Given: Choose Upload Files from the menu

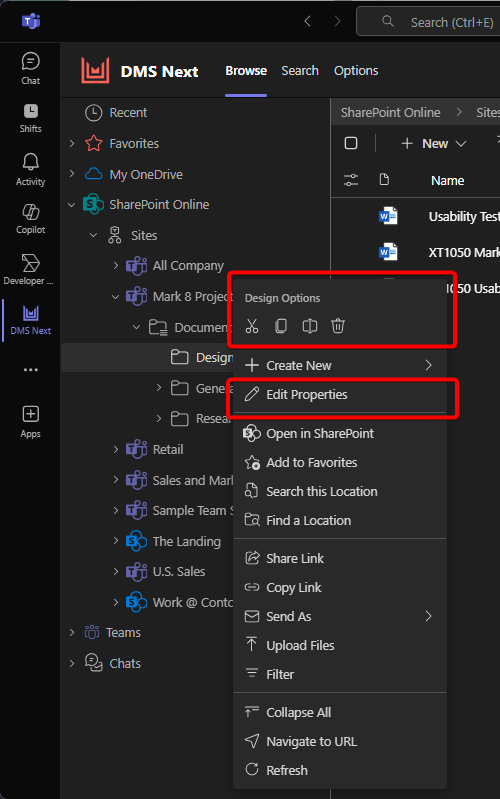Looking at the screenshot, I should coord(339,646).
